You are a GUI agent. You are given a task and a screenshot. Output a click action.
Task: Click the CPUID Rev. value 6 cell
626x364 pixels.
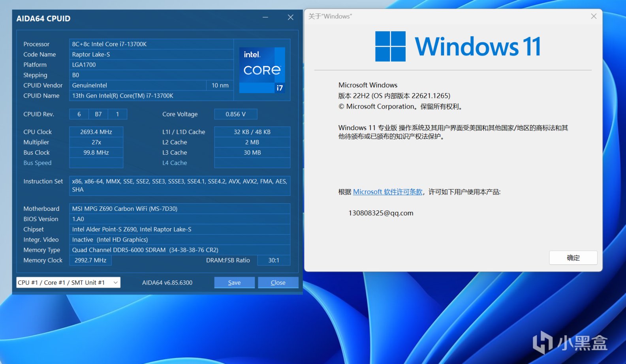pyautogui.click(x=79, y=114)
